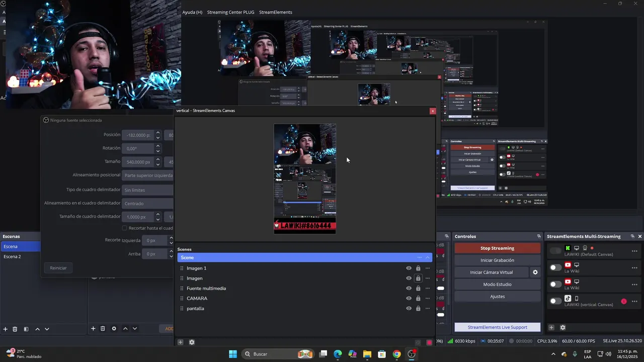The height and width of the screenshot is (362, 644).
Task: Open StreamElements Live Support
Action: [497, 327]
